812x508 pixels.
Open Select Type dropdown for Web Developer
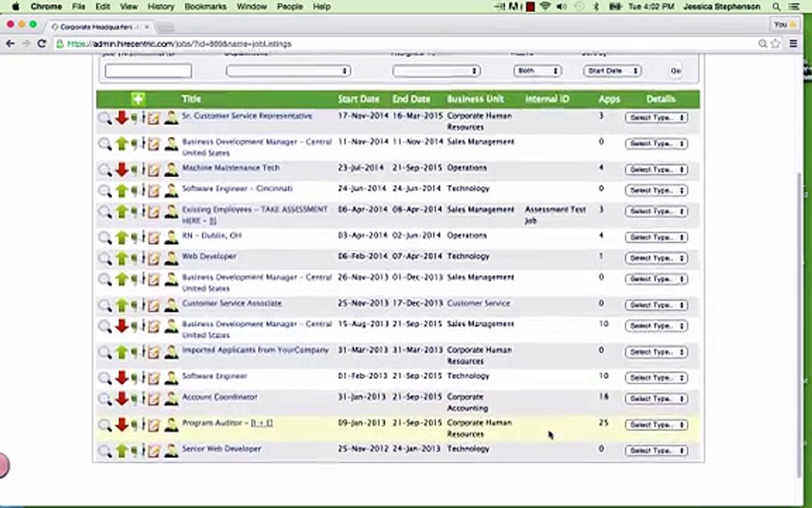[x=656, y=258]
